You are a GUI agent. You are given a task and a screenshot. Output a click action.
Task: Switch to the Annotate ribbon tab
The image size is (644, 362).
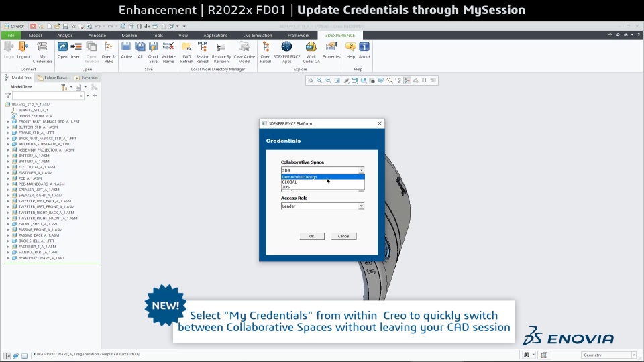click(97, 36)
